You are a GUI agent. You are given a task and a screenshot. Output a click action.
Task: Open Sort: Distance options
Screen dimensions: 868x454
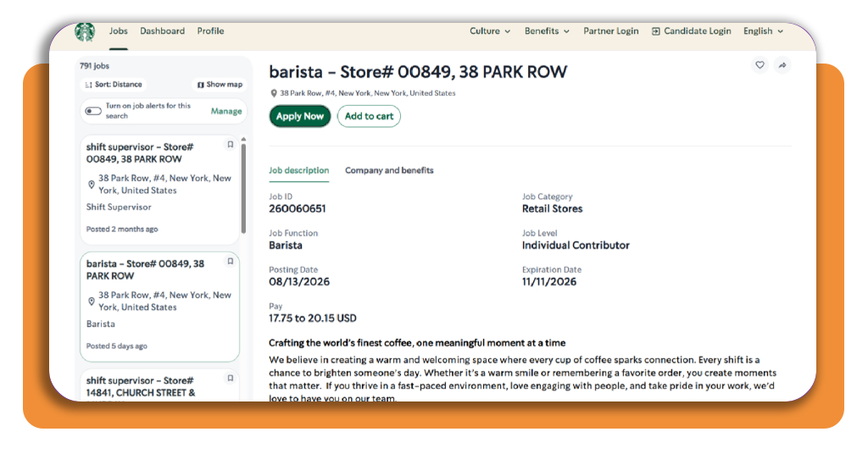pyautogui.click(x=113, y=85)
